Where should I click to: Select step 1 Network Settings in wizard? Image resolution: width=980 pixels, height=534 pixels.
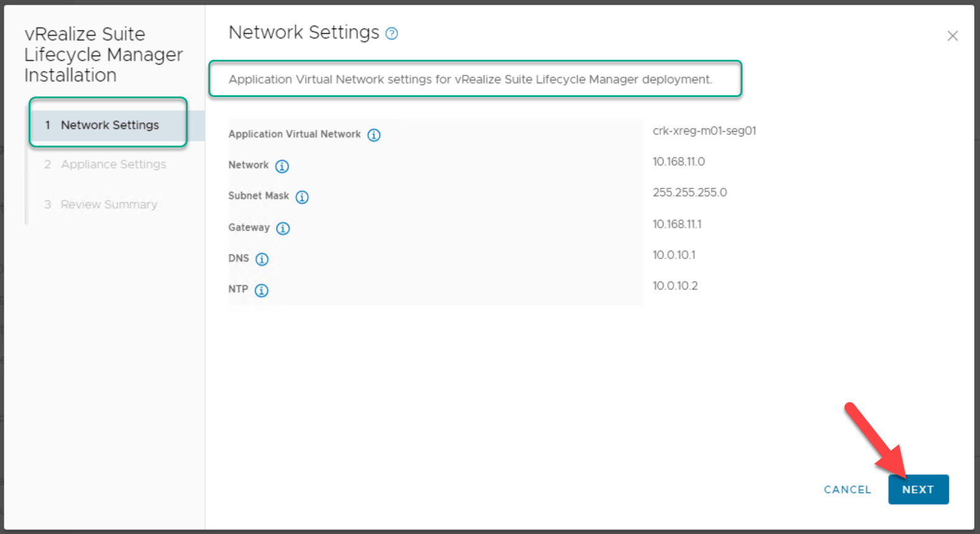coord(109,125)
